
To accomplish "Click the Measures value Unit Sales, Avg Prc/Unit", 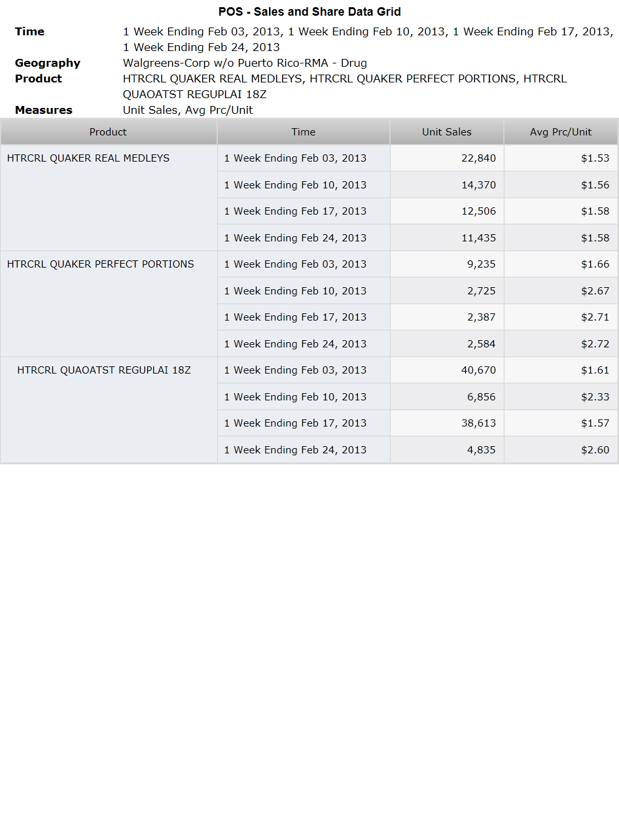I will (x=188, y=110).
